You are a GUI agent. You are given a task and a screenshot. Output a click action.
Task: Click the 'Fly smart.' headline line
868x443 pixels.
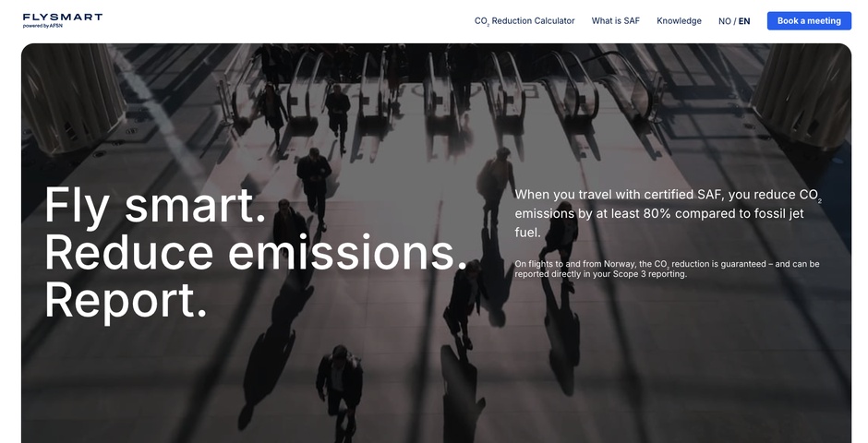[155, 206]
